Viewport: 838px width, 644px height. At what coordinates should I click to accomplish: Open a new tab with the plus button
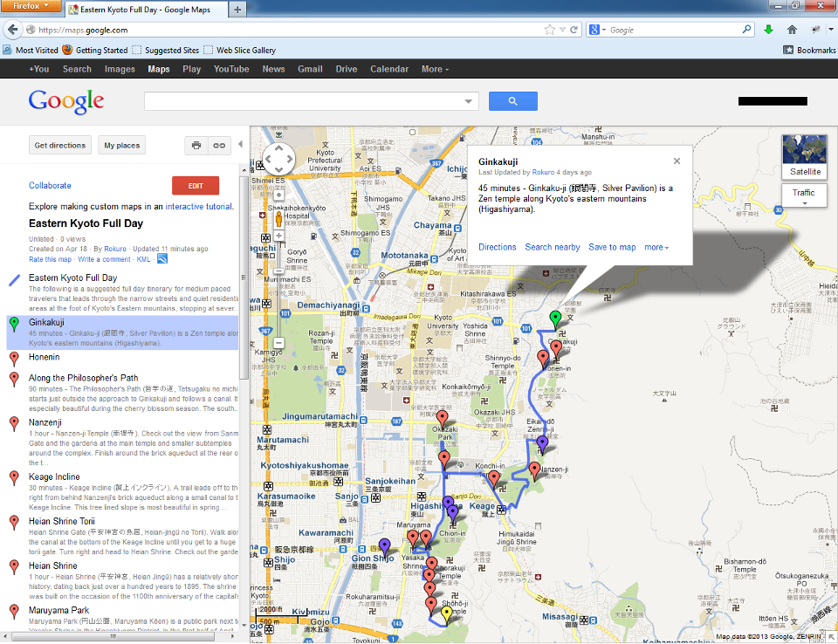pyautogui.click(x=237, y=10)
